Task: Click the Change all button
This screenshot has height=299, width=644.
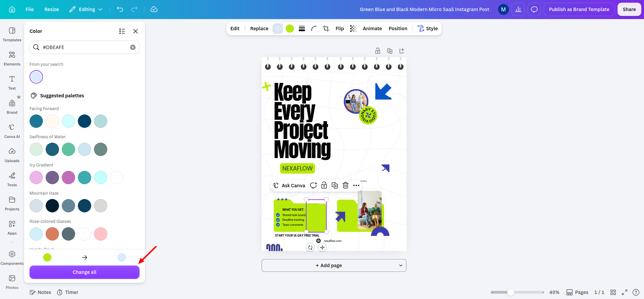Action: (x=85, y=272)
